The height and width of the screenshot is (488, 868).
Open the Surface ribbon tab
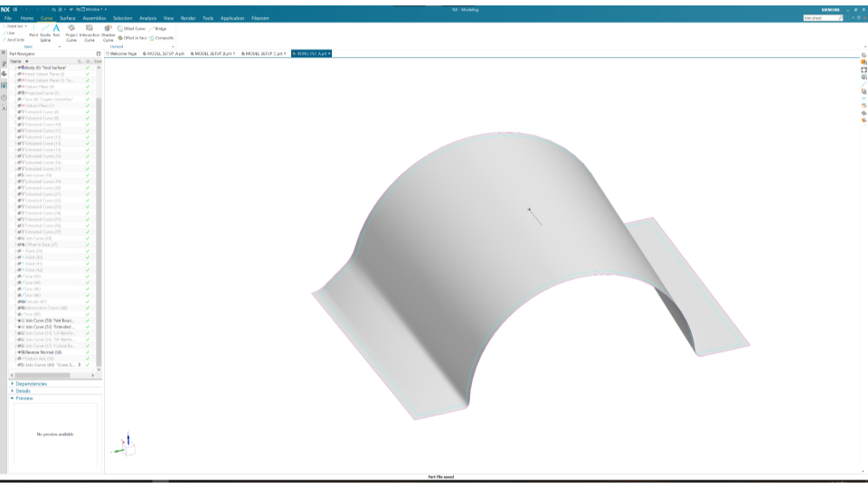[x=68, y=18]
